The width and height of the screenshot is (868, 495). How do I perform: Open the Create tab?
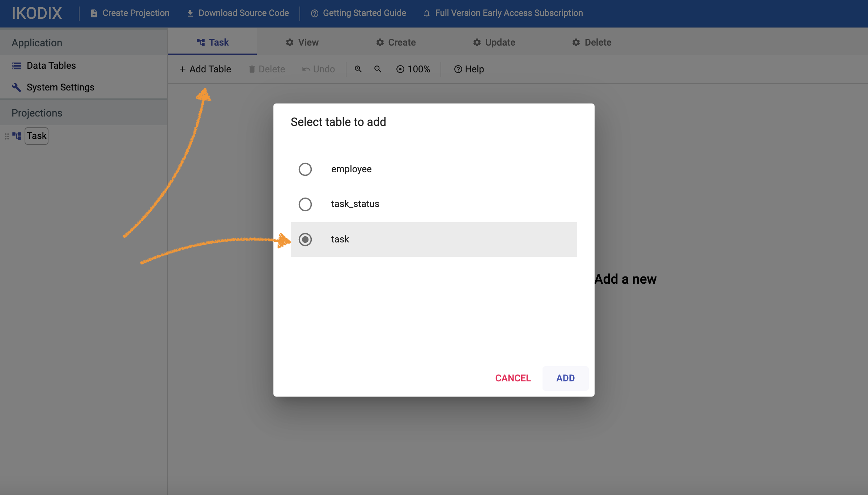(396, 42)
